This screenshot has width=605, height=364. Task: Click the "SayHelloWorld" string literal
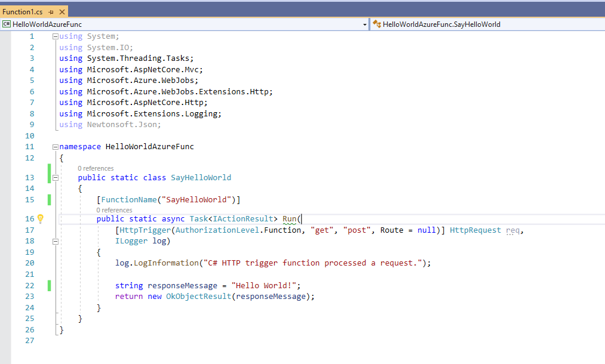196,200
